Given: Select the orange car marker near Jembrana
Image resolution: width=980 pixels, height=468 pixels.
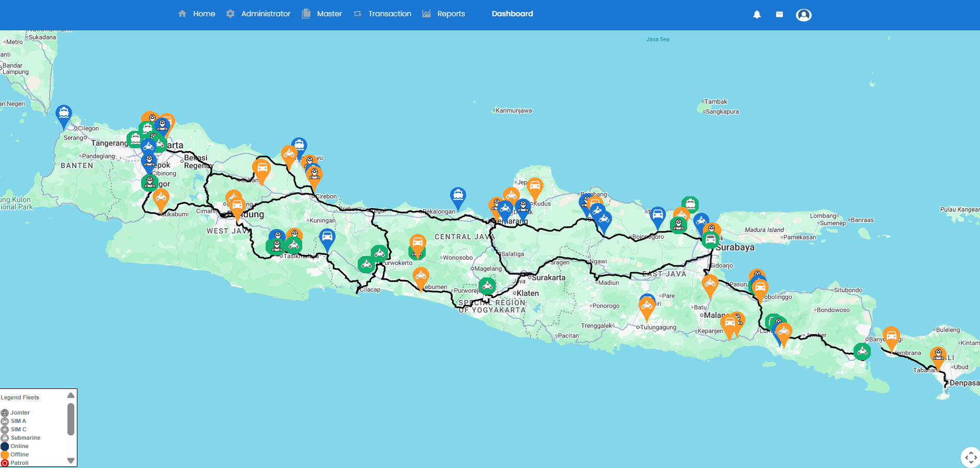Looking at the screenshot, I should click(891, 336).
